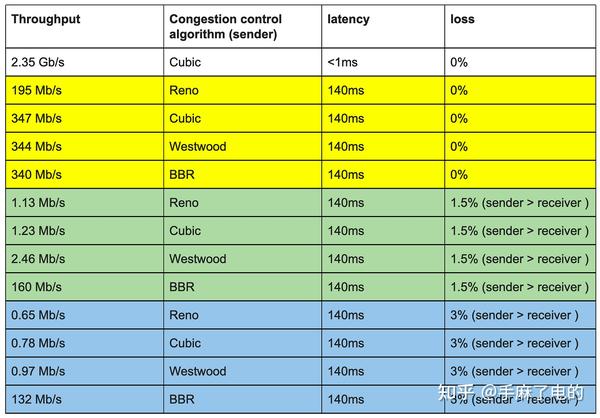
Task: Click the 0.65 Mb/s throughput cell
Action: (x=37, y=315)
